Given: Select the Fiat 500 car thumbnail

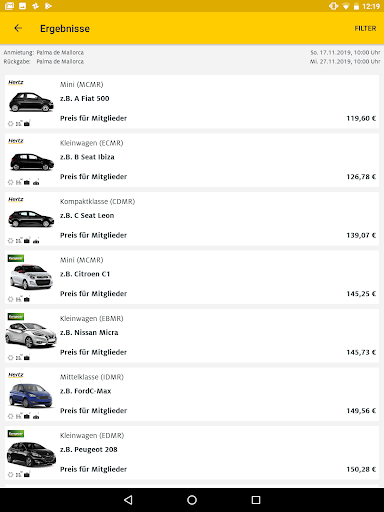Looking at the screenshot, I should point(31,102).
